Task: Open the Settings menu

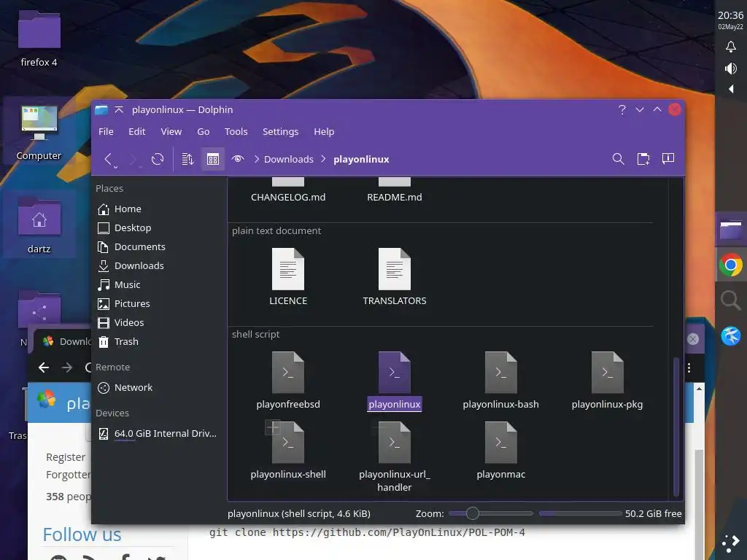Action: [281, 131]
